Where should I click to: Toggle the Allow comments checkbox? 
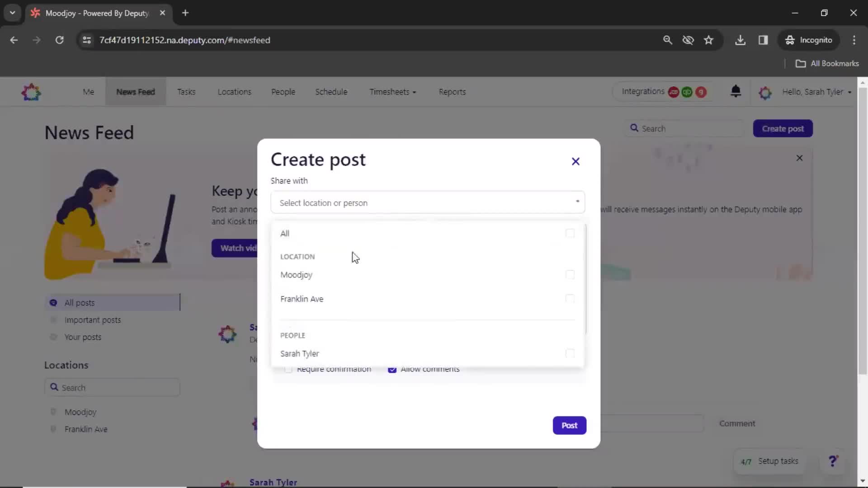(392, 369)
